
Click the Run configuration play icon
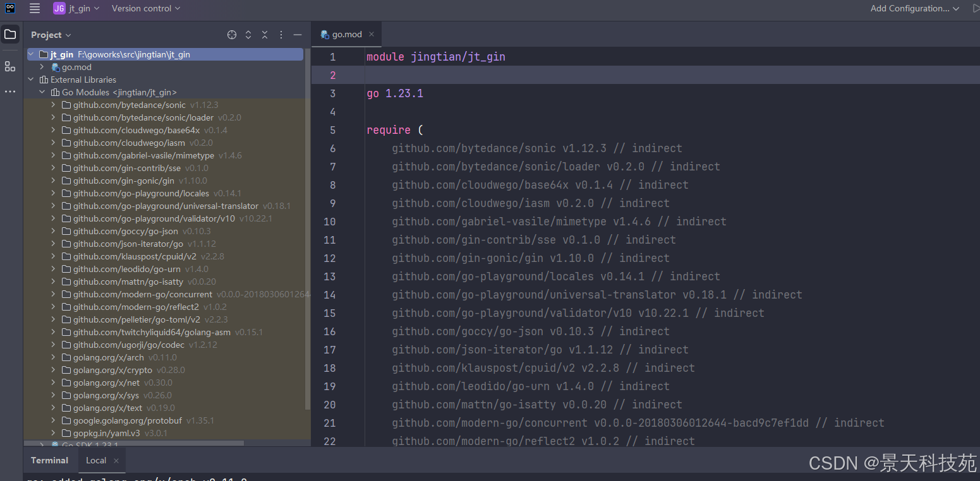pyautogui.click(x=976, y=8)
